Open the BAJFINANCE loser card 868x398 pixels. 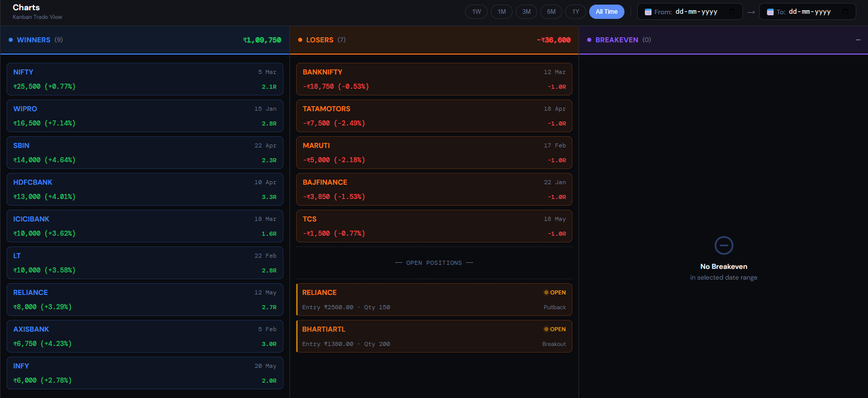pyautogui.click(x=434, y=189)
